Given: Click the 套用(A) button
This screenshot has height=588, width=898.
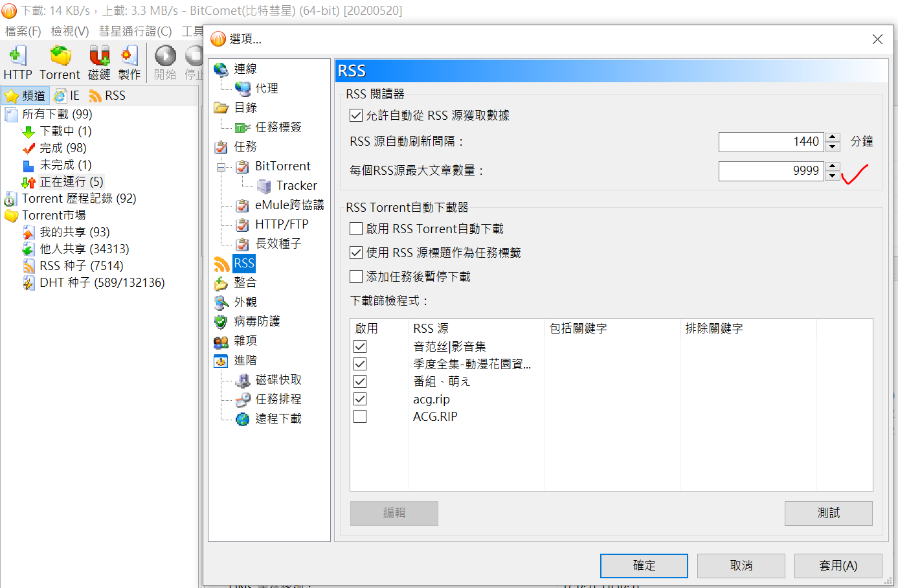Looking at the screenshot, I should coord(838,565).
